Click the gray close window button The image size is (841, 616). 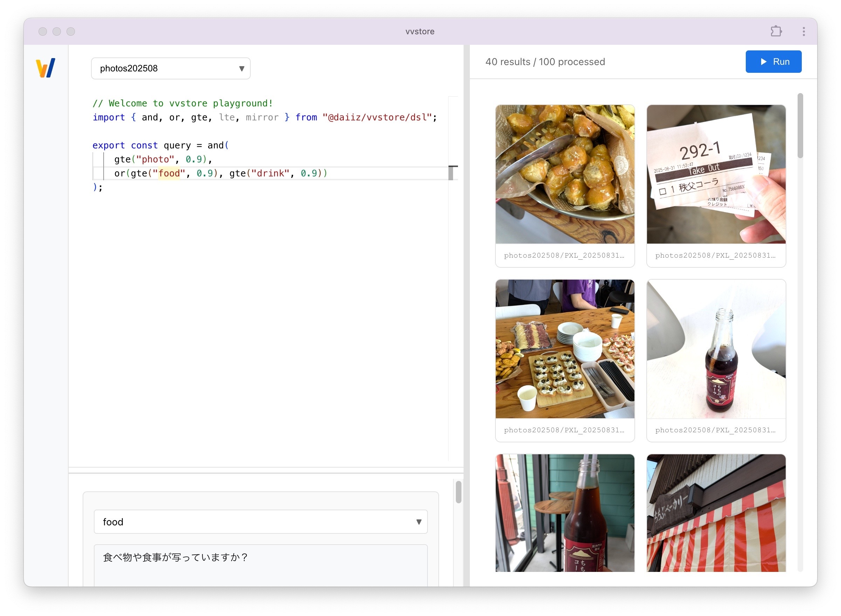(x=42, y=31)
